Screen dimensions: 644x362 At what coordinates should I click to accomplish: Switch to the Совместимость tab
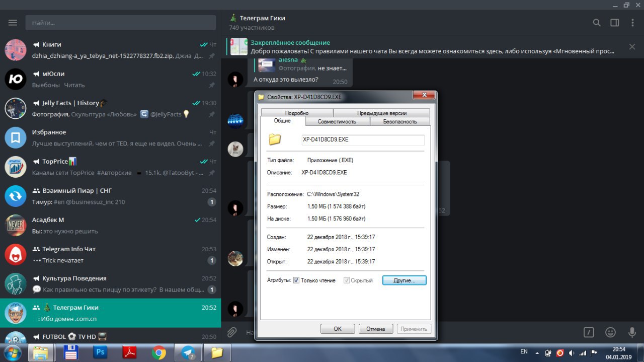[x=337, y=121]
